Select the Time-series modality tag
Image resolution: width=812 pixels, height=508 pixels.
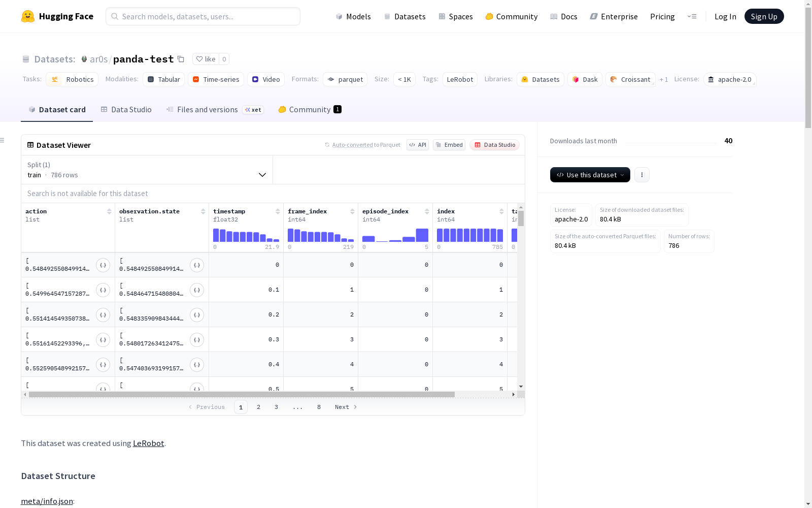tap(216, 79)
